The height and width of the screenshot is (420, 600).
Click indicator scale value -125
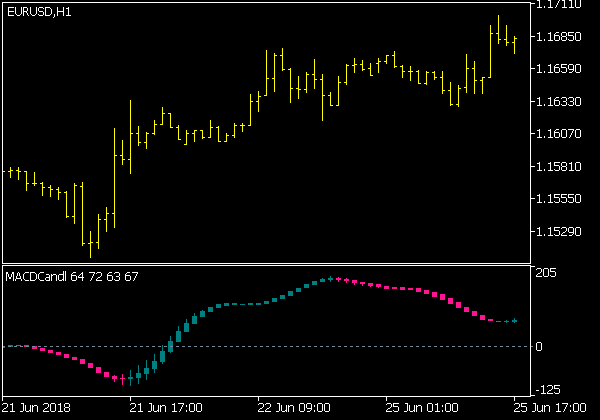(x=548, y=390)
